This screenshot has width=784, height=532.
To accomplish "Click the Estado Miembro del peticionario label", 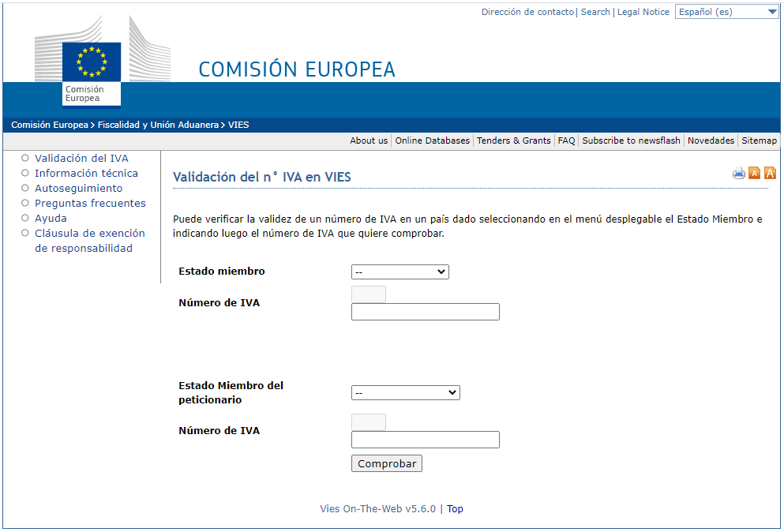I will [231, 392].
